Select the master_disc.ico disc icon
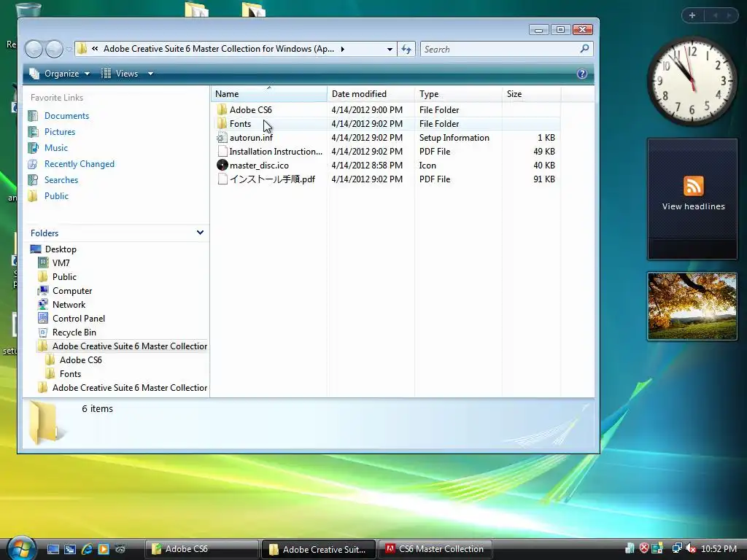This screenshot has width=747, height=560. click(x=222, y=166)
